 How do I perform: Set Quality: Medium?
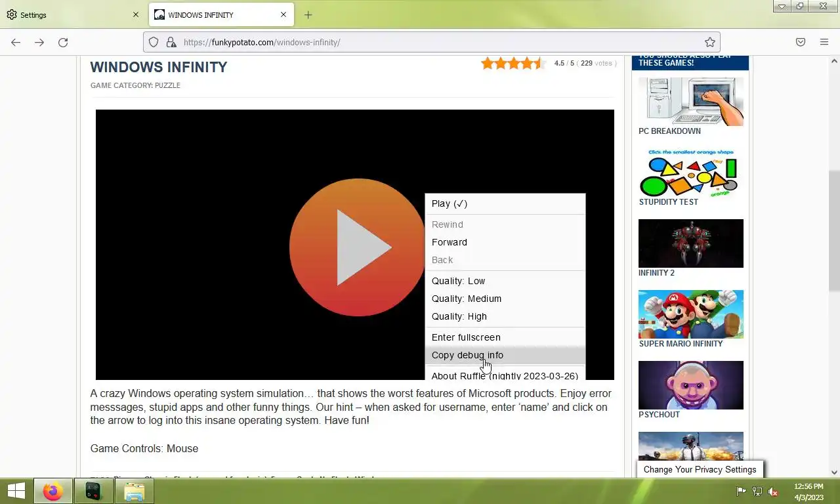[x=505, y=299]
